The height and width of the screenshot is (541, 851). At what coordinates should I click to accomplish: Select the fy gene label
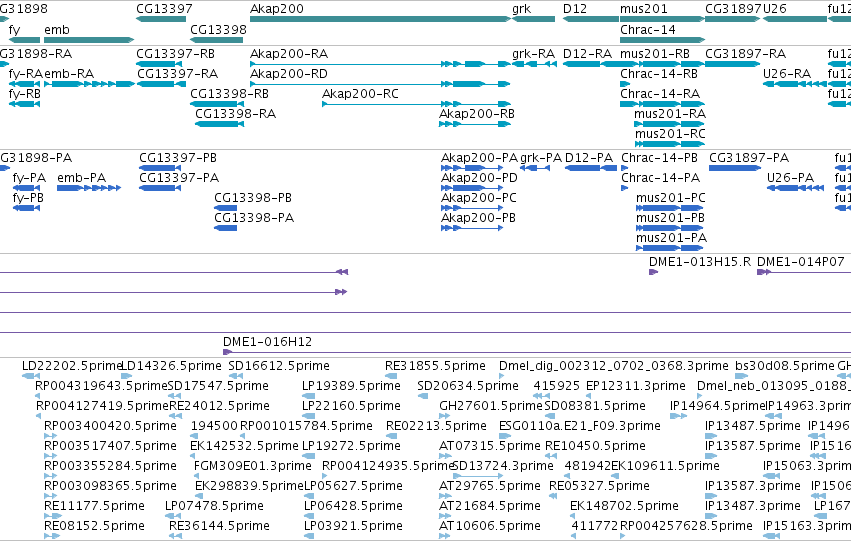(x=15, y=29)
